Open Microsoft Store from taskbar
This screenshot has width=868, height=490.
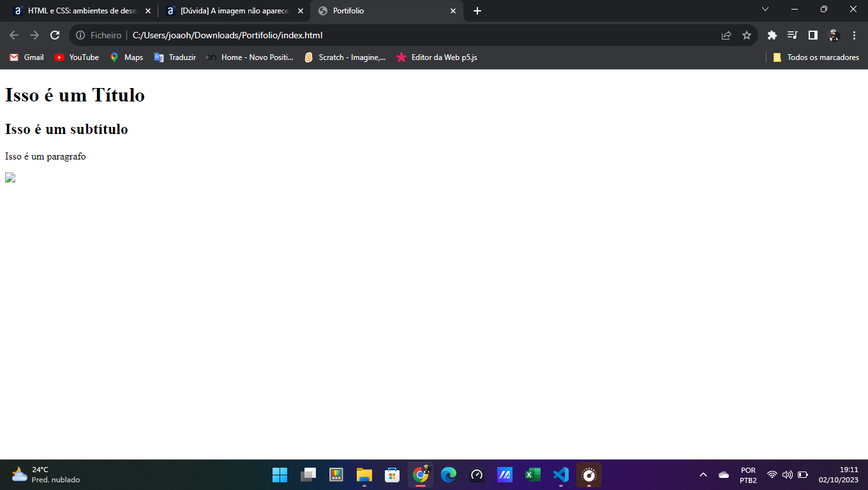[393, 475]
